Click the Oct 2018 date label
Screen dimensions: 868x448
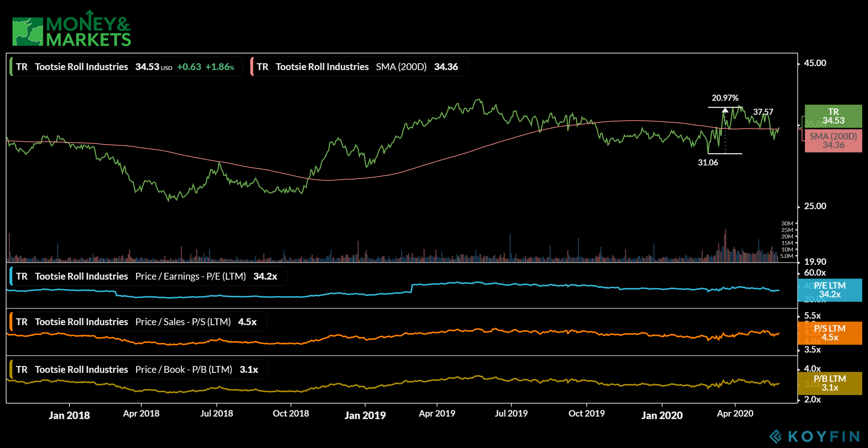point(291,414)
